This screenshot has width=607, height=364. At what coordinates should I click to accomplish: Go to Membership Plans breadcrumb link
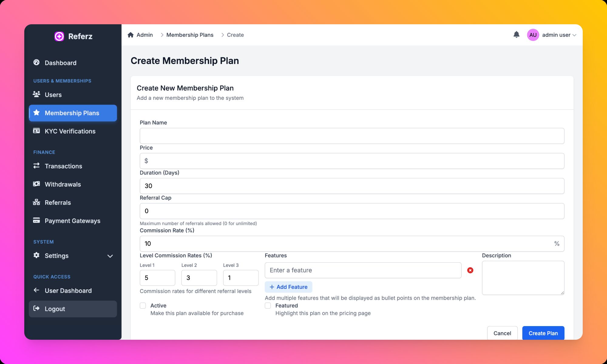point(190,35)
